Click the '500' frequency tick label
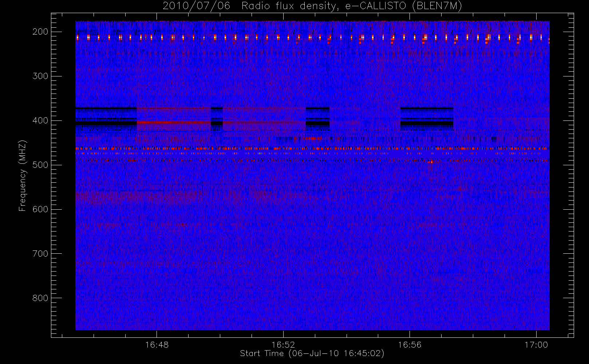Viewport: 589px width, 364px height. tap(40, 165)
